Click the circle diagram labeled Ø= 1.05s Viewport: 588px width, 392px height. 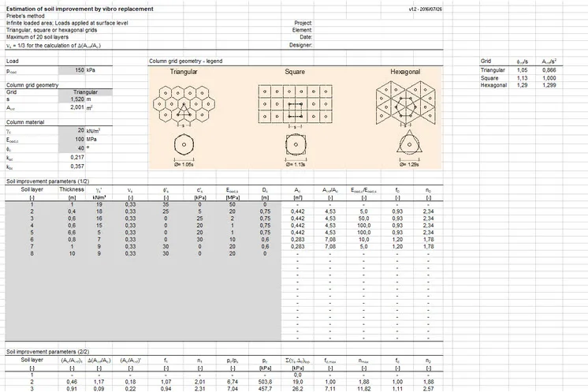click(x=184, y=145)
